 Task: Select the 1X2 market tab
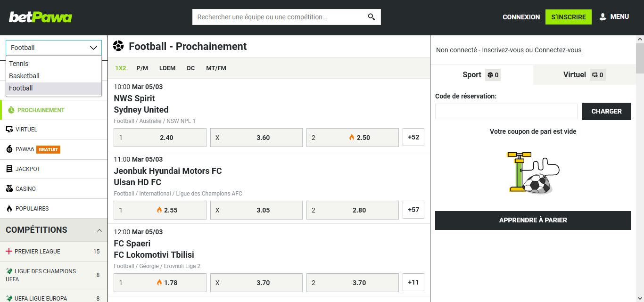pyautogui.click(x=121, y=68)
